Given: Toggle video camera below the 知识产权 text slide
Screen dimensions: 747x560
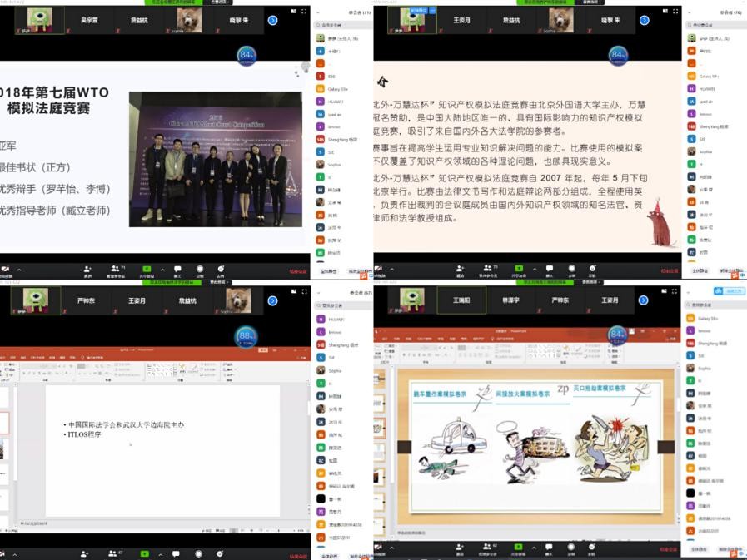Looking at the screenshot, I should pyautogui.click(x=378, y=270).
